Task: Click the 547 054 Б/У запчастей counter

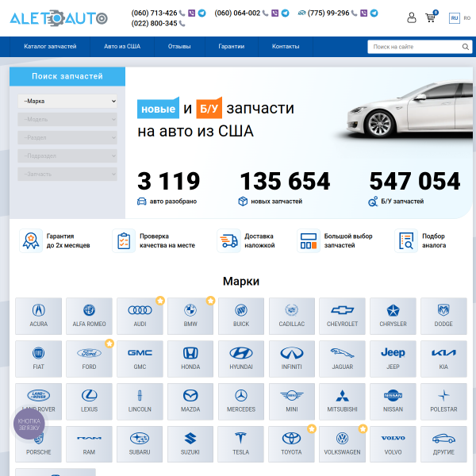Action: click(414, 188)
